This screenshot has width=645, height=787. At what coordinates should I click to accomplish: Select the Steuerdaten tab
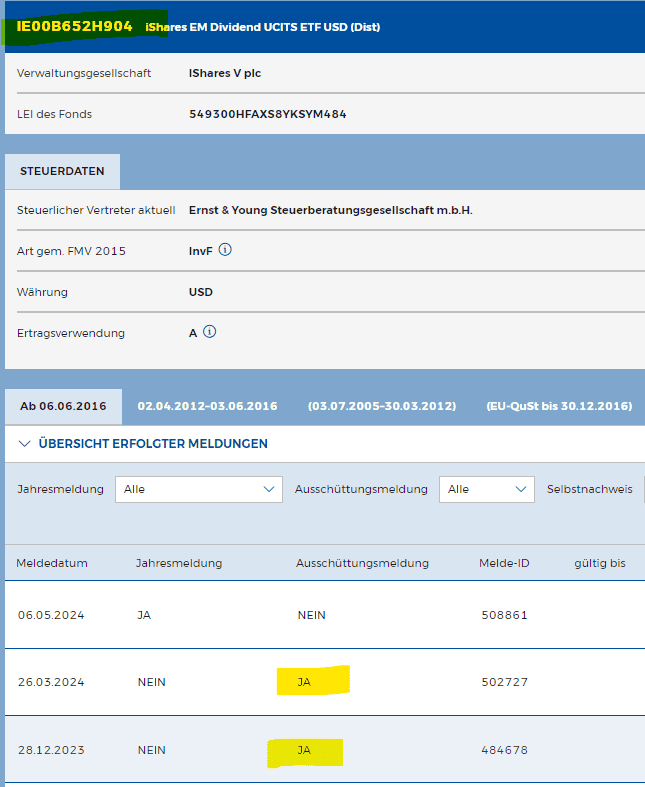tap(62, 171)
